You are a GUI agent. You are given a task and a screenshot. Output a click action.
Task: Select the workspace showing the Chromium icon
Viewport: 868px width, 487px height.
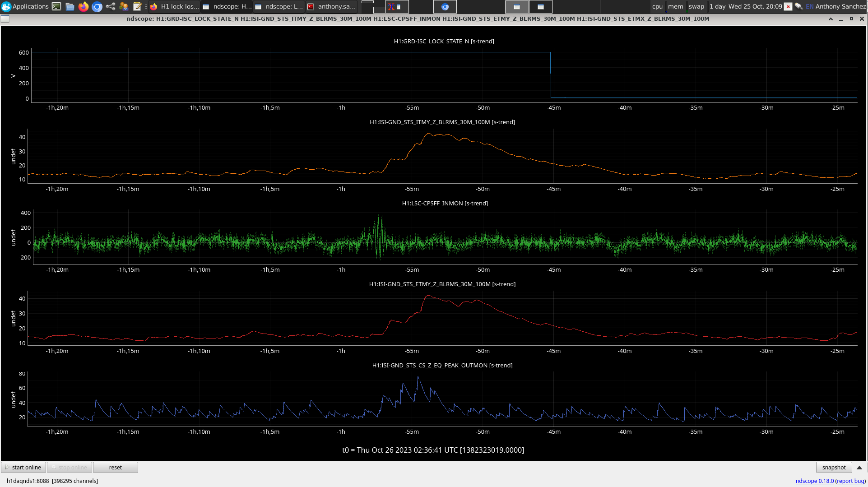point(445,7)
